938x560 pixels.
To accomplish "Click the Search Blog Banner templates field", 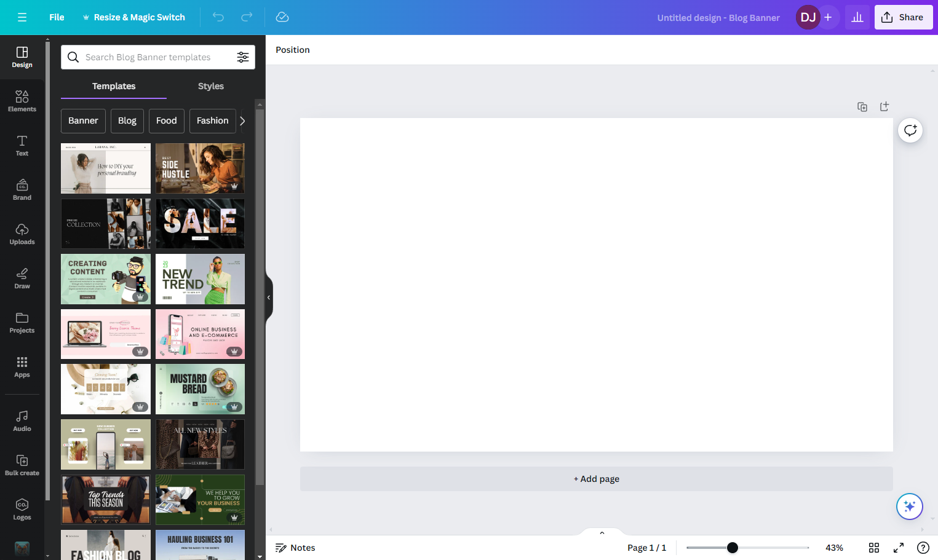I will [158, 57].
